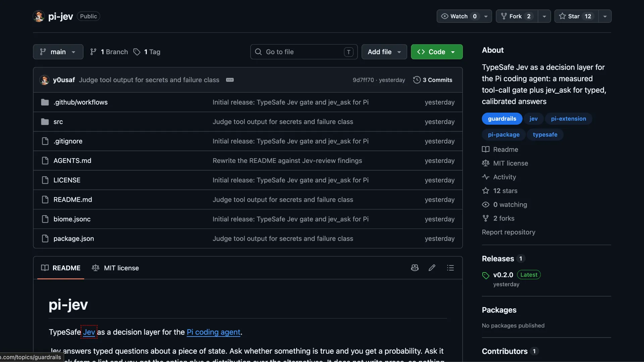The height and width of the screenshot is (362, 644).
Task: Open the Pi coding agent link
Action: [213, 332]
